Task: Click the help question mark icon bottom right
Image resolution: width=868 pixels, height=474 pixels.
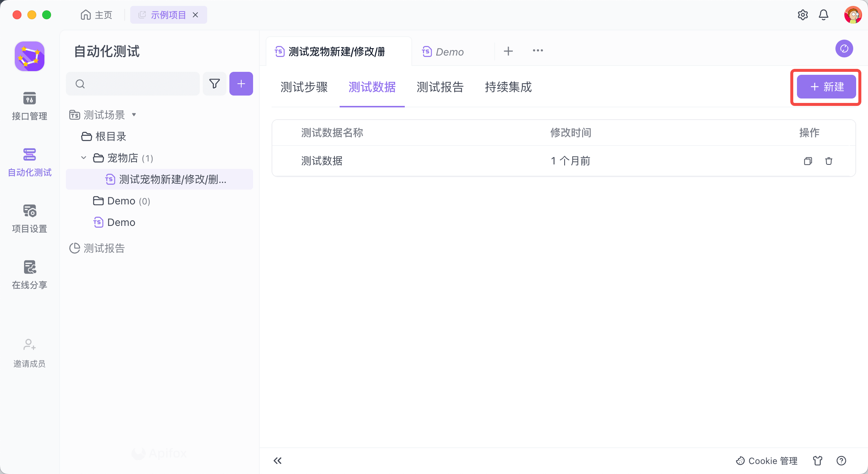Action: [841, 461]
